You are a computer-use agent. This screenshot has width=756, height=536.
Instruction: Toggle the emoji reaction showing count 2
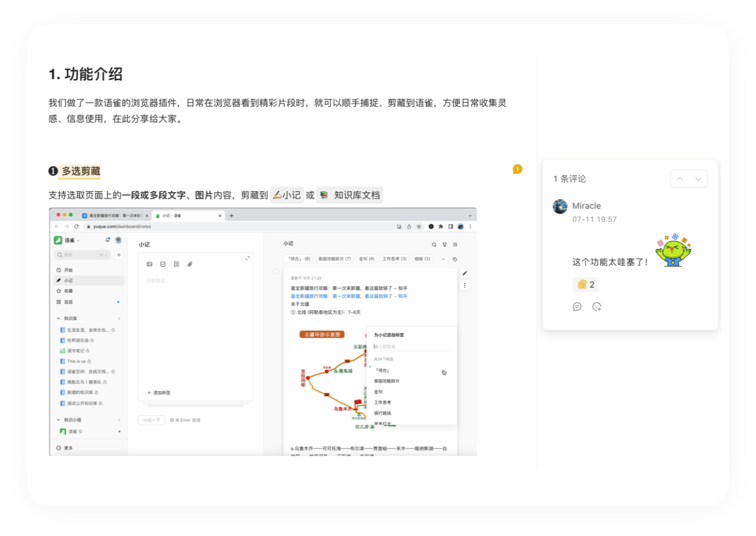click(586, 285)
